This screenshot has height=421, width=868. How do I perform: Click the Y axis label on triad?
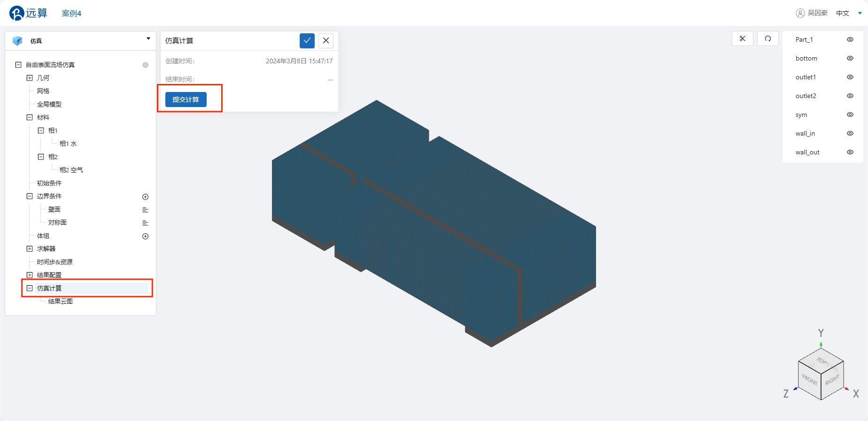(x=821, y=333)
